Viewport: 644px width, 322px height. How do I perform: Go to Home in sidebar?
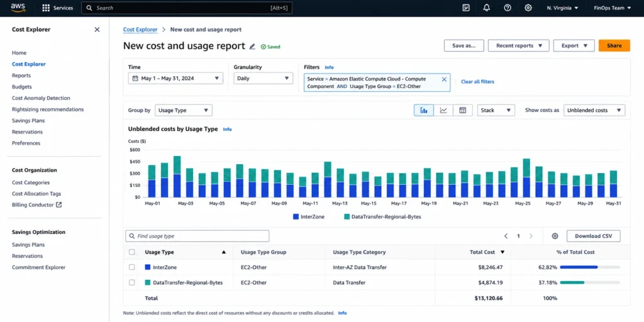tap(19, 53)
